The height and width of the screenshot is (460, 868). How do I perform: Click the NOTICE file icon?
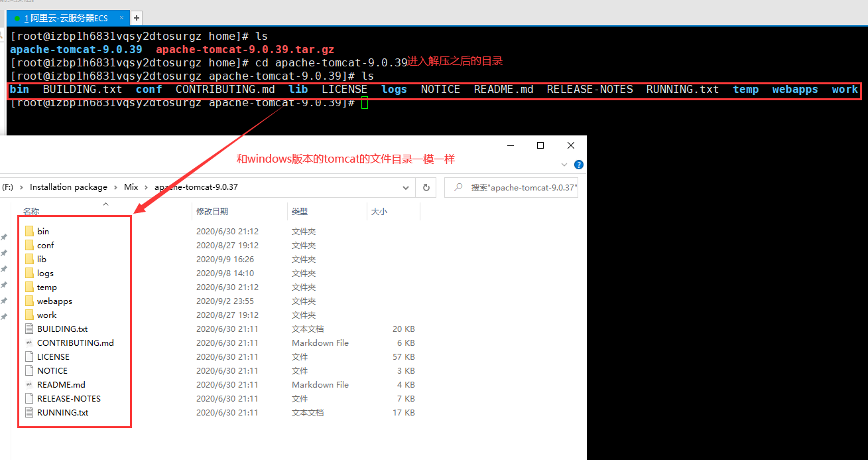click(29, 370)
